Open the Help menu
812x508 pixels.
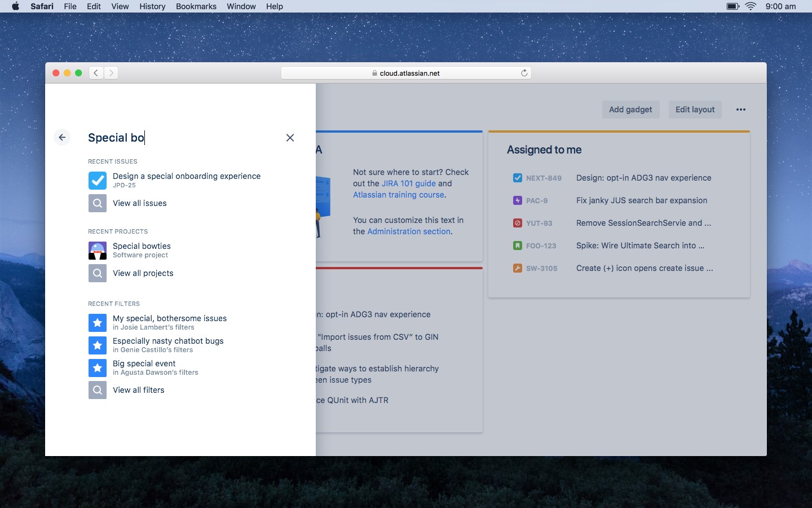click(275, 6)
